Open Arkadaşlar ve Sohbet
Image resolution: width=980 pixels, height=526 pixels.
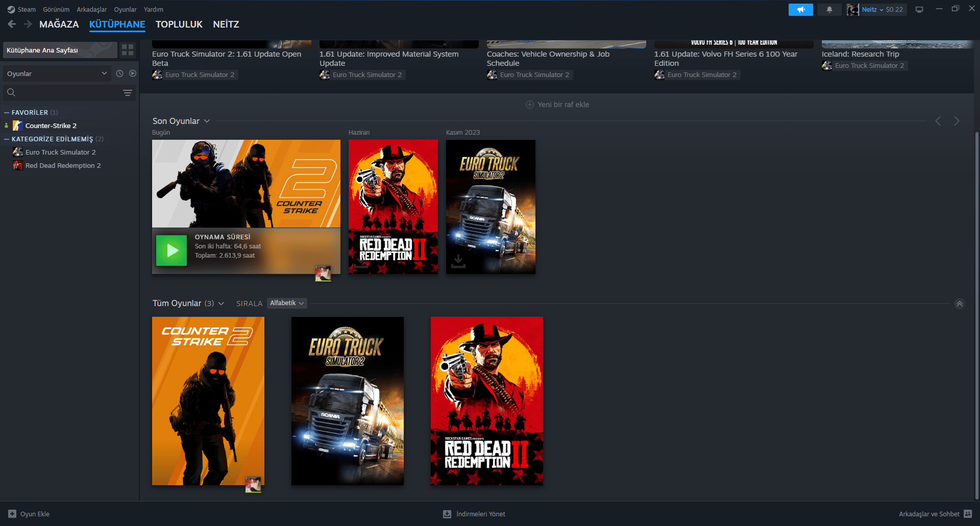(929, 514)
